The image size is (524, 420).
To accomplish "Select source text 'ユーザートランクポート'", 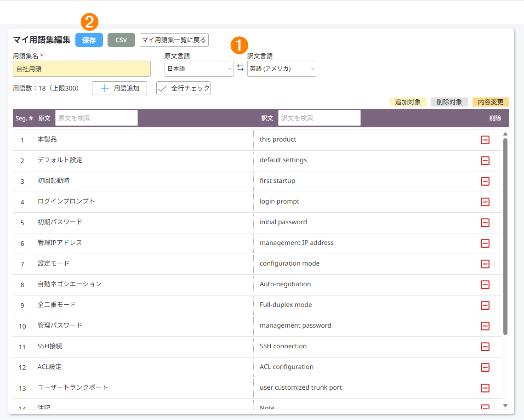I will coord(73,388).
